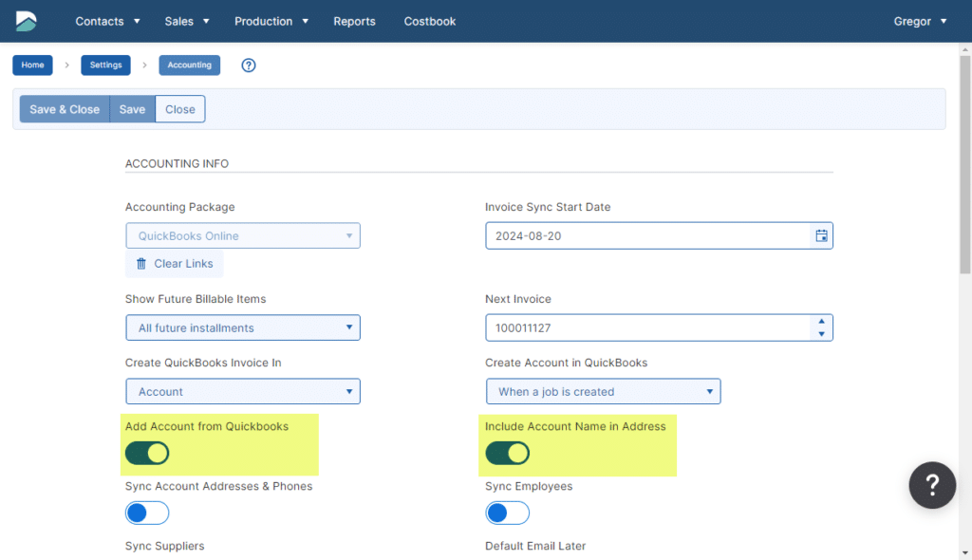Expand Show Future Billable Items dropdown
The image size is (972, 560).
point(243,328)
